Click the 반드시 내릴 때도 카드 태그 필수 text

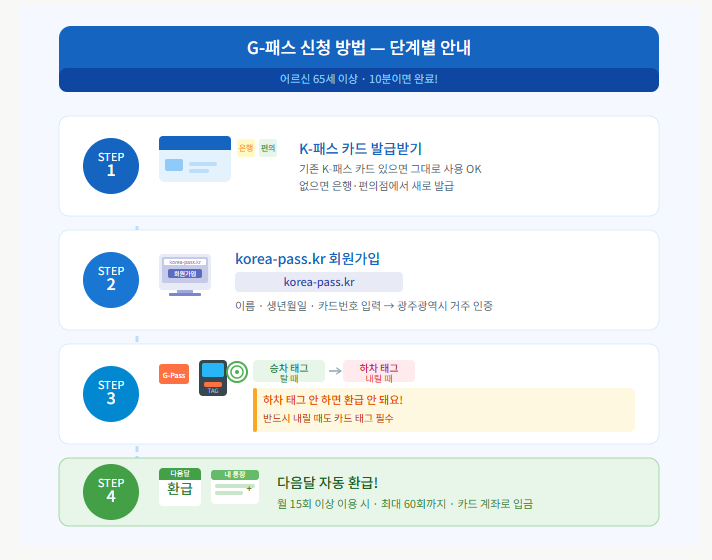click(x=328, y=418)
